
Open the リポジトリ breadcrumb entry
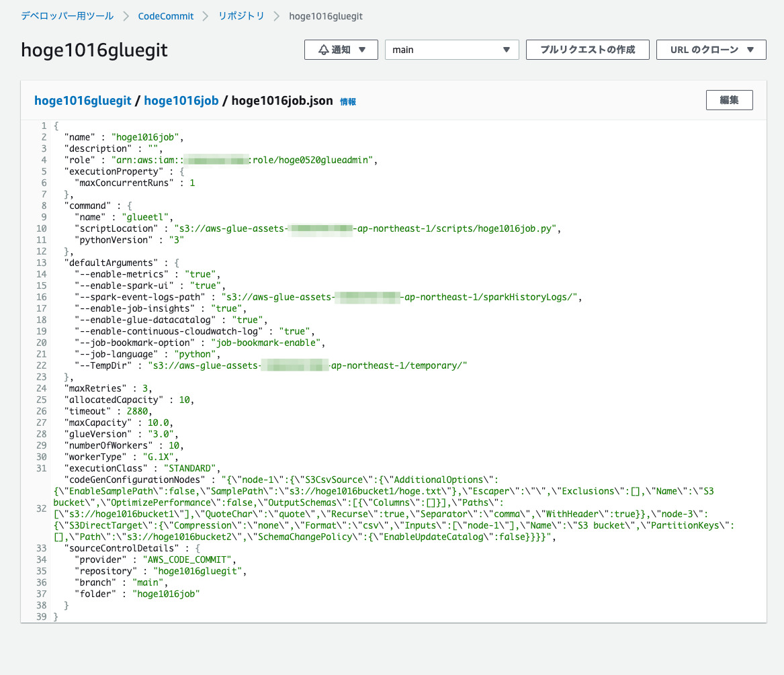click(241, 15)
